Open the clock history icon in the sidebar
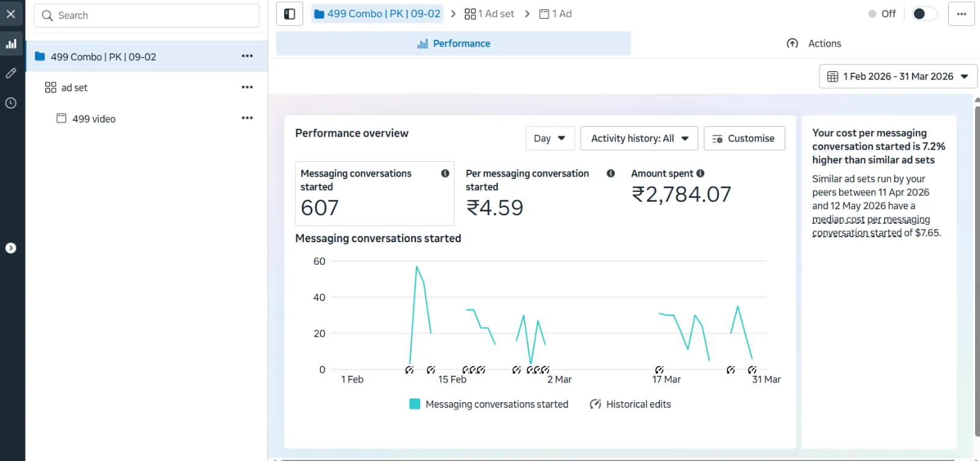Screen dimensions: 980x461 [11, 103]
